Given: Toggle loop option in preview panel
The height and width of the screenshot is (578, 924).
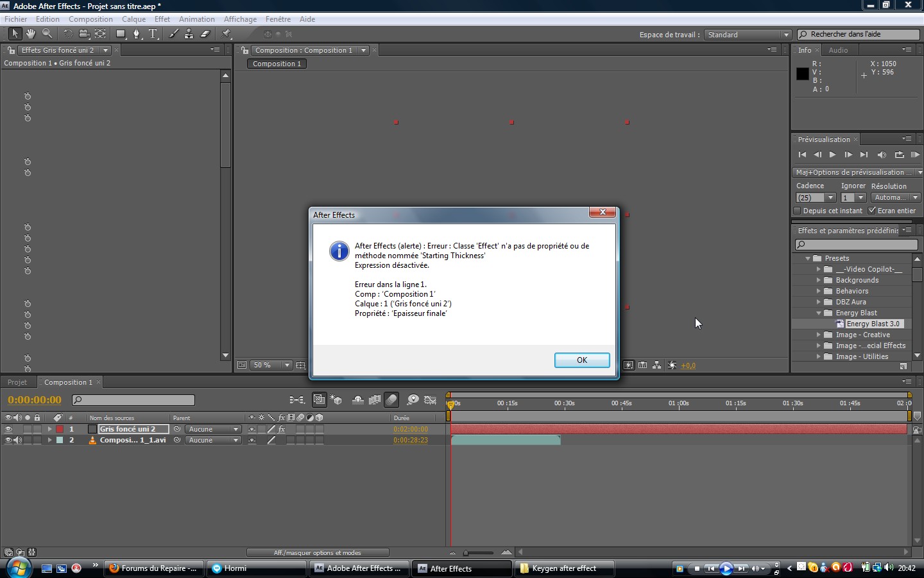Looking at the screenshot, I should (899, 155).
